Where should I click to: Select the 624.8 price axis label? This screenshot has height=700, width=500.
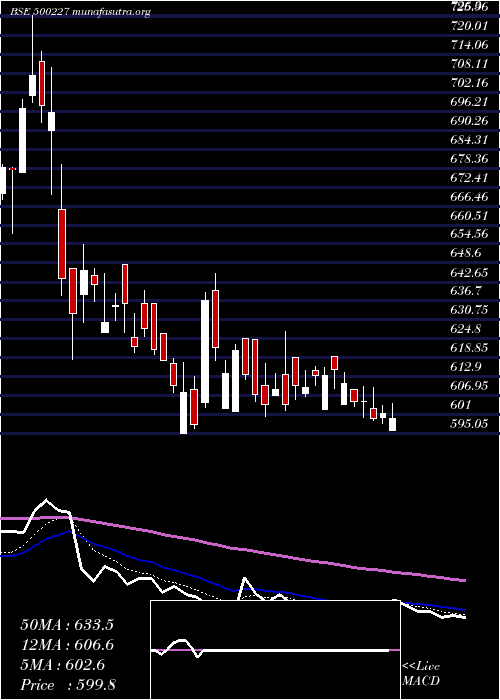[466, 329]
